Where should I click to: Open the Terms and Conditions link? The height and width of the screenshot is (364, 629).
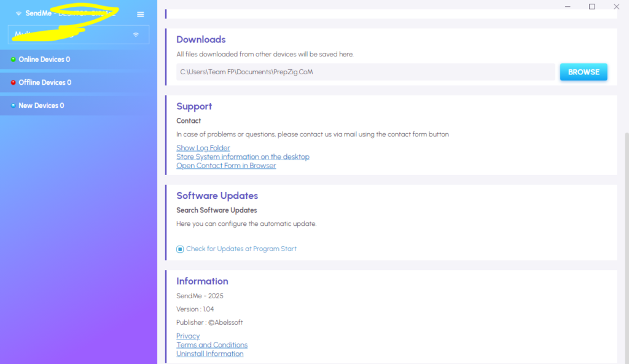pos(212,345)
